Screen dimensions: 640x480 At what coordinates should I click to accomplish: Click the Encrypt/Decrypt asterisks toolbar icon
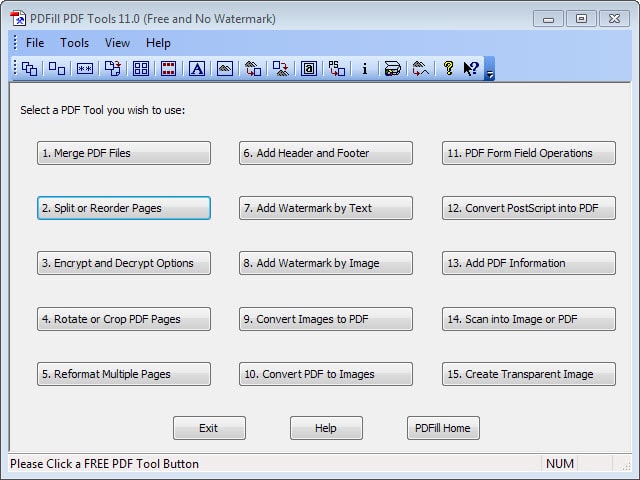[x=85, y=69]
